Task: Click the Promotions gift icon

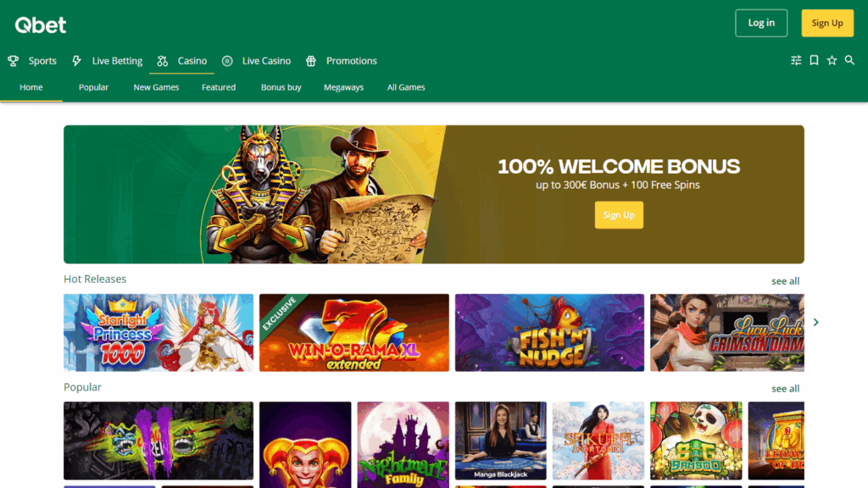Action: [x=311, y=61]
